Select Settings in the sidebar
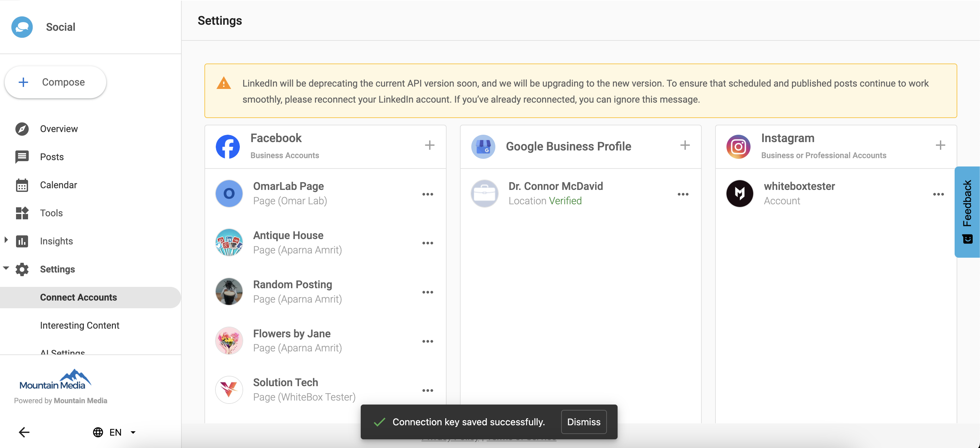This screenshot has width=980, height=448. tap(57, 269)
